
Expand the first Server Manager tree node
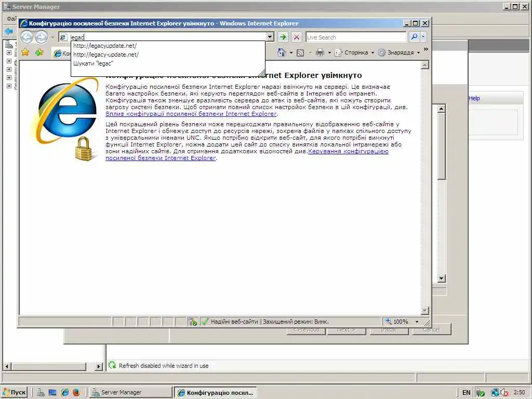(x=9, y=53)
